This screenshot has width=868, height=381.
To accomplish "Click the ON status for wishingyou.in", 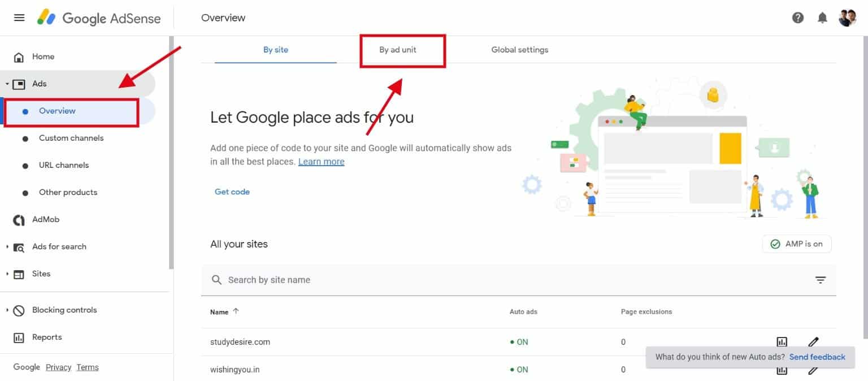I will pyautogui.click(x=519, y=370).
